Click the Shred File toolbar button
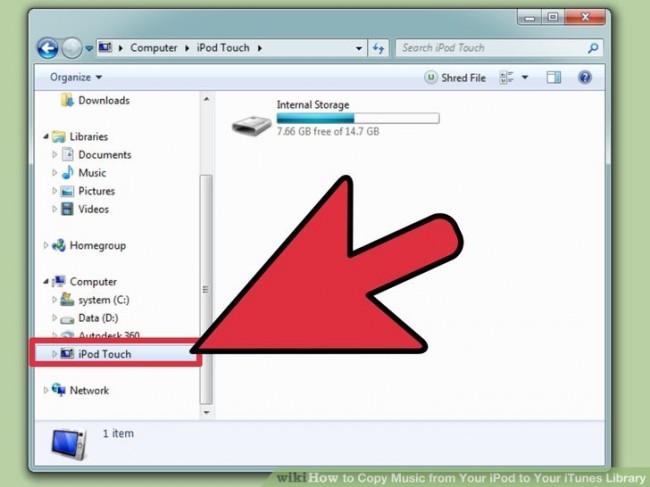 (x=456, y=77)
